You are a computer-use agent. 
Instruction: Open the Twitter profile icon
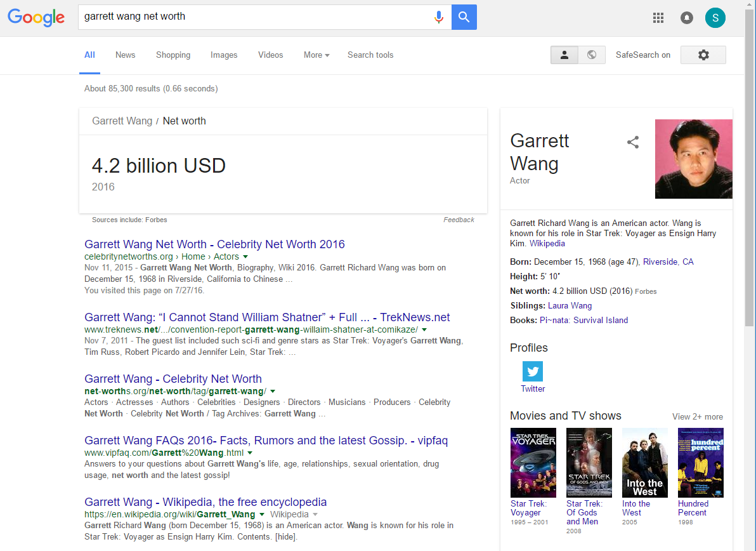[532, 371]
